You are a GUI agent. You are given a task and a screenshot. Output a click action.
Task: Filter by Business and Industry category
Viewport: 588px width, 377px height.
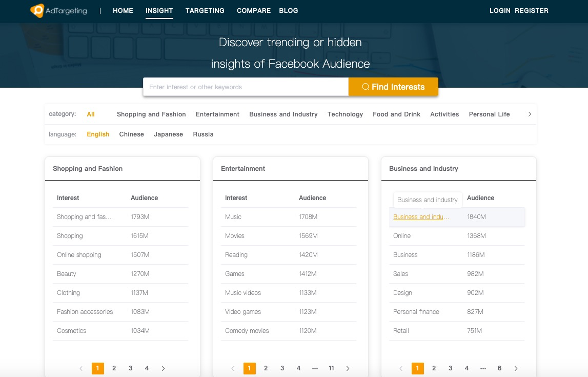283,114
